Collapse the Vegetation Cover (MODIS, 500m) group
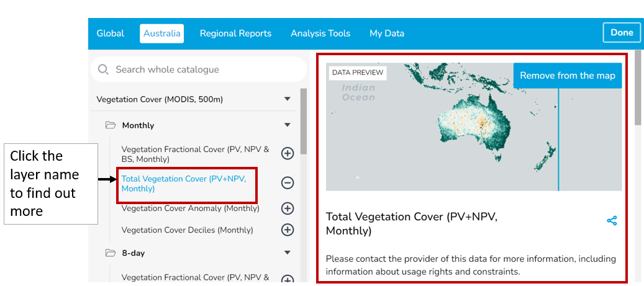The height and width of the screenshot is (286, 644). pos(287,99)
